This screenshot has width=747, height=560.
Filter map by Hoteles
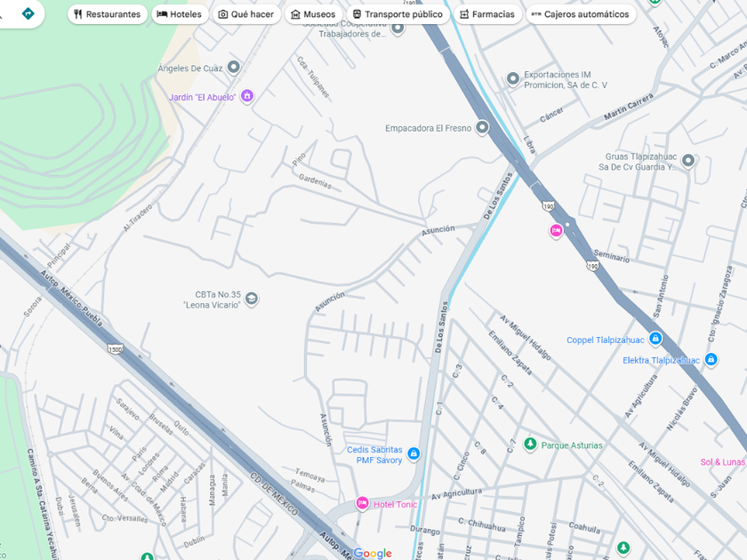(x=180, y=14)
